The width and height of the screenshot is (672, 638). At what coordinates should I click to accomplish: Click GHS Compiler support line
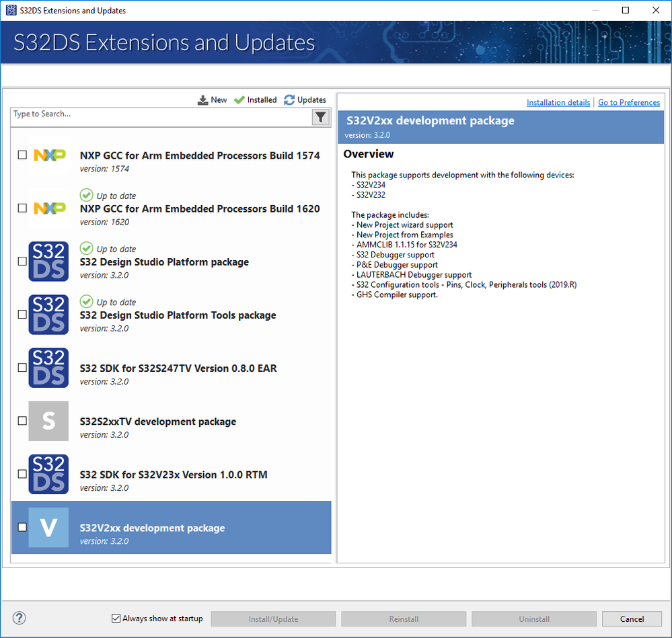394,294
